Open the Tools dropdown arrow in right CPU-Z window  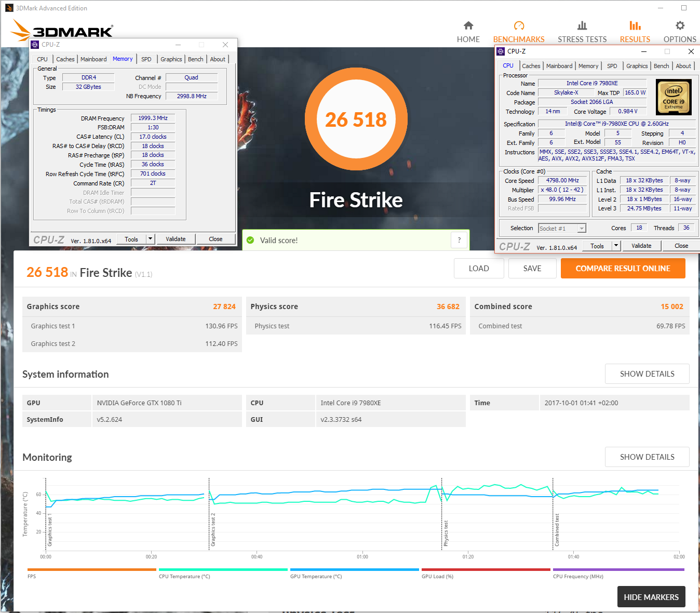pos(616,246)
